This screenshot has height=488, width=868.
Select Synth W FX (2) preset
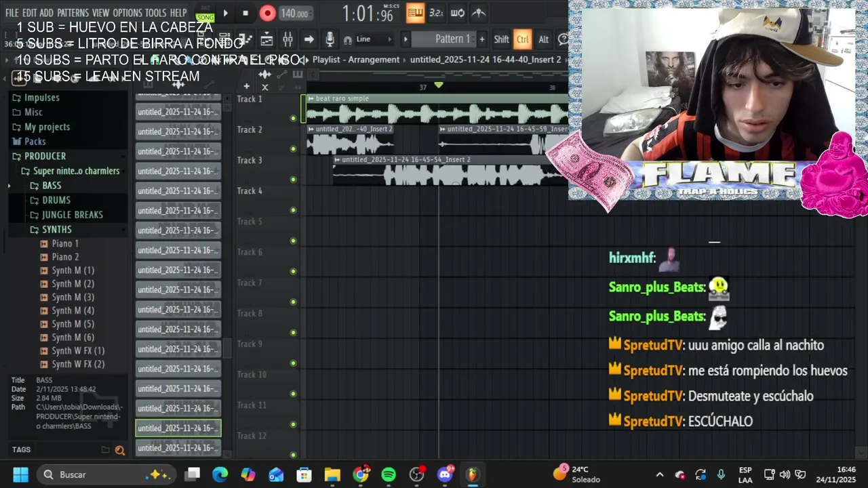(x=78, y=365)
